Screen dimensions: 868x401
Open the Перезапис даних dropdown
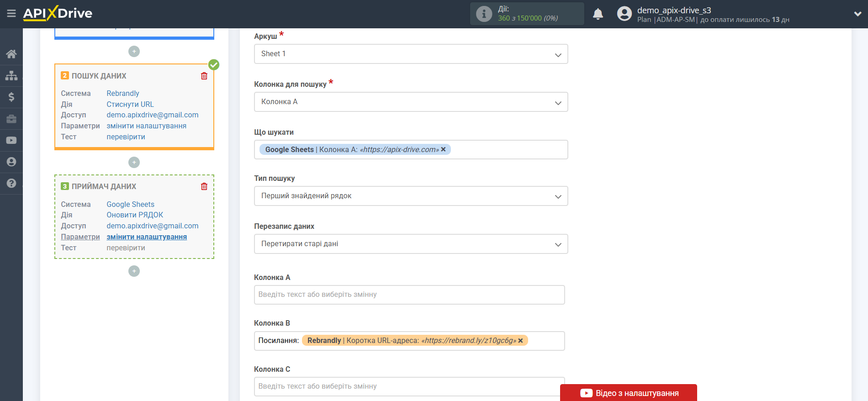point(411,244)
